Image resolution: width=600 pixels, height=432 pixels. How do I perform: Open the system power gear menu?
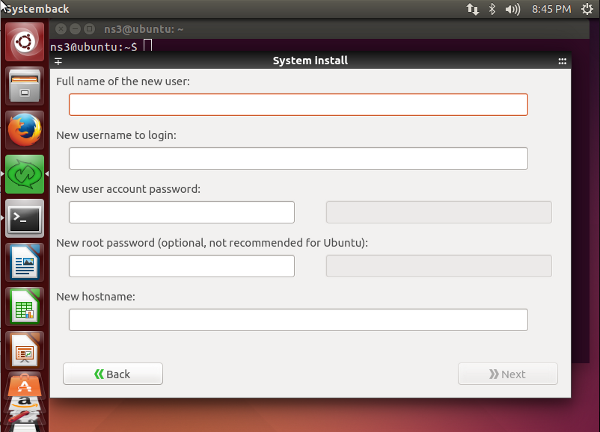pos(587,9)
